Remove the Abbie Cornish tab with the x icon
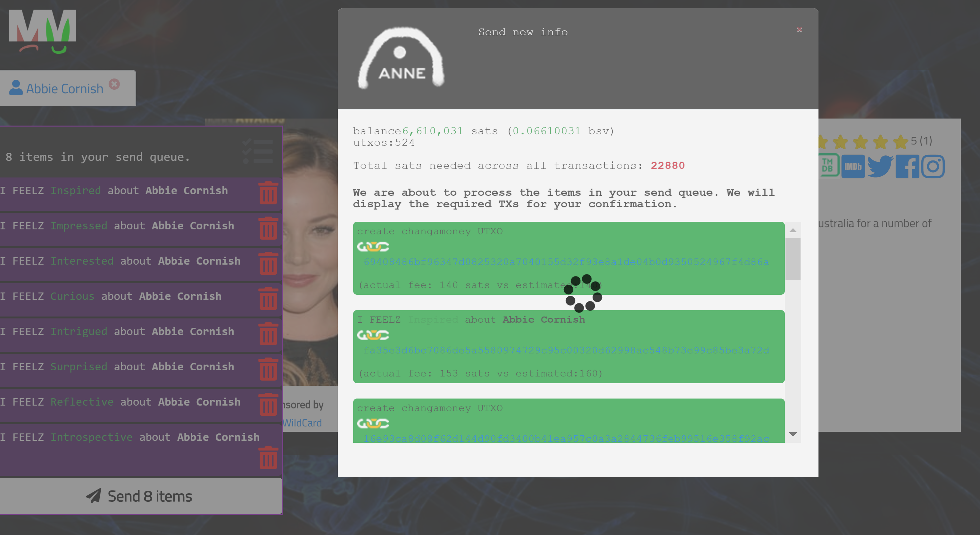 tap(114, 84)
